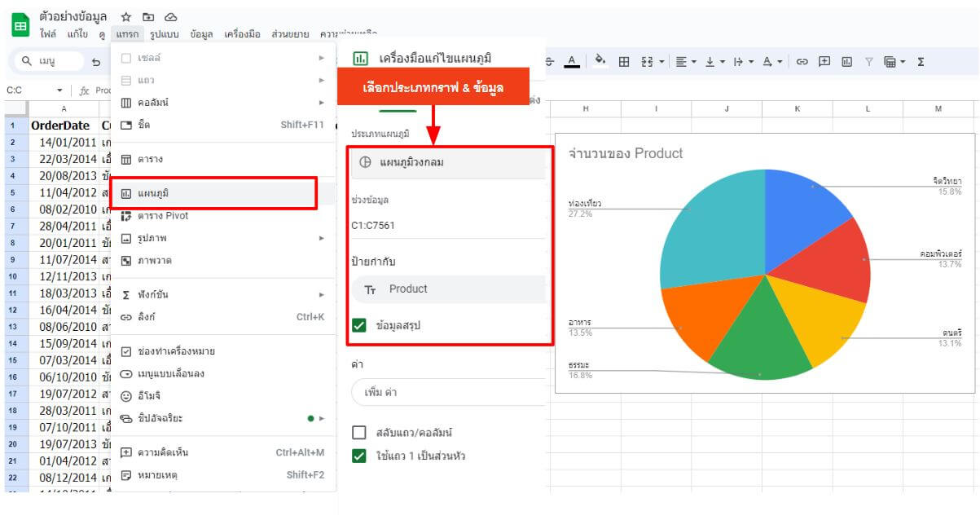This screenshot has width=980, height=520.
Task: Choose ตาราง Pivot menu entry
Action: 222,216
